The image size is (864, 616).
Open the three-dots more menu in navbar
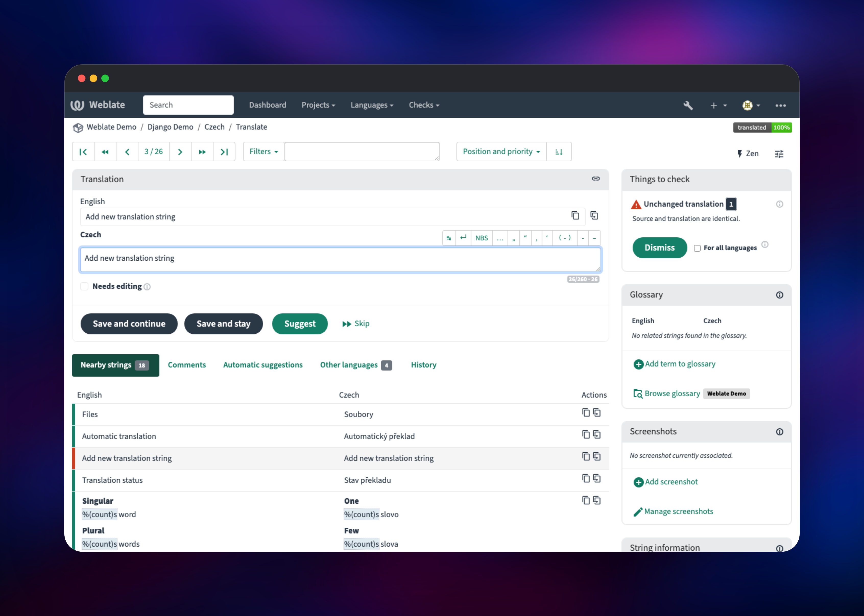(x=781, y=105)
